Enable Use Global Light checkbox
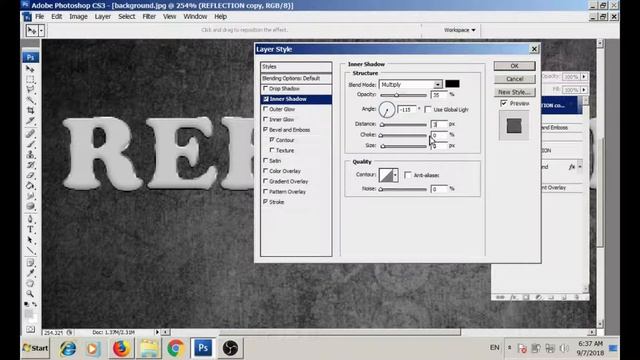 (x=428, y=109)
